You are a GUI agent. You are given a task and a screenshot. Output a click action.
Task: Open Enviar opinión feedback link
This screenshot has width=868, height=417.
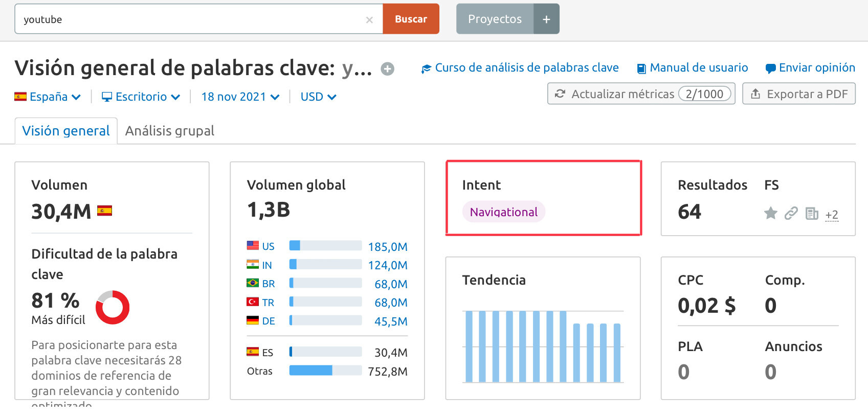810,67
